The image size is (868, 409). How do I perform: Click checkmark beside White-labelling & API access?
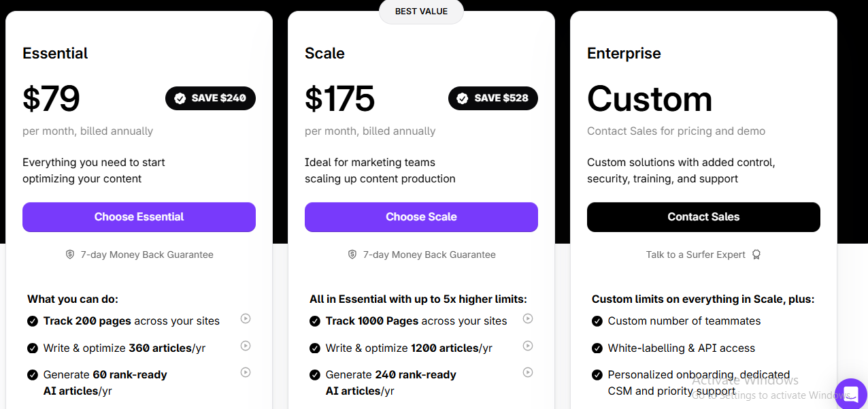point(597,348)
